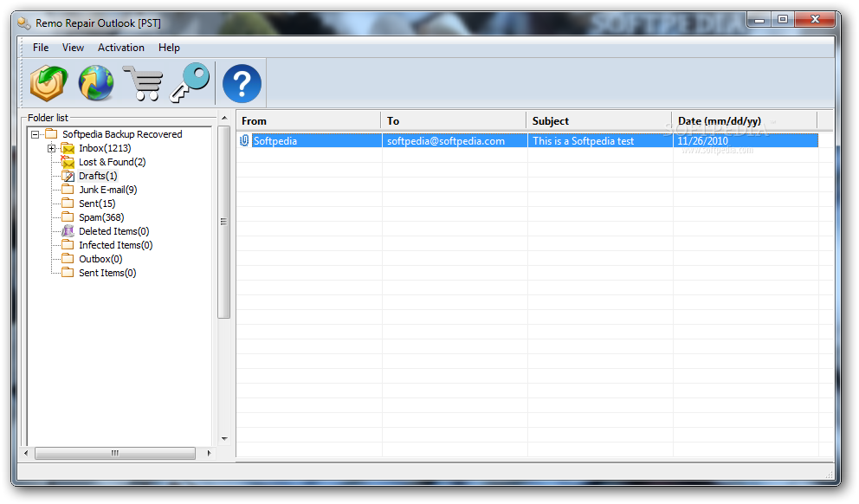The height and width of the screenshot is (504, 859).
Task: Click the subject 'This is a Softpedia test'
Action: pos(584,141)
